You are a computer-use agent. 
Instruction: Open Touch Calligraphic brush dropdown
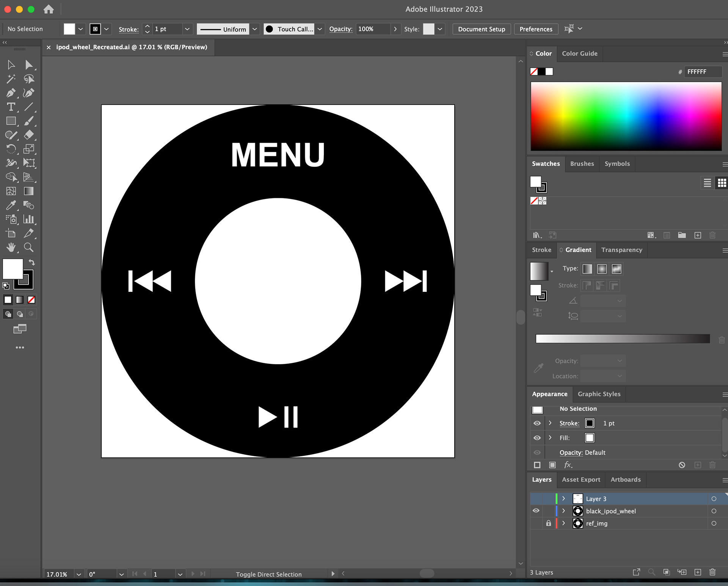pyautogui.click(x=320, y=29)
